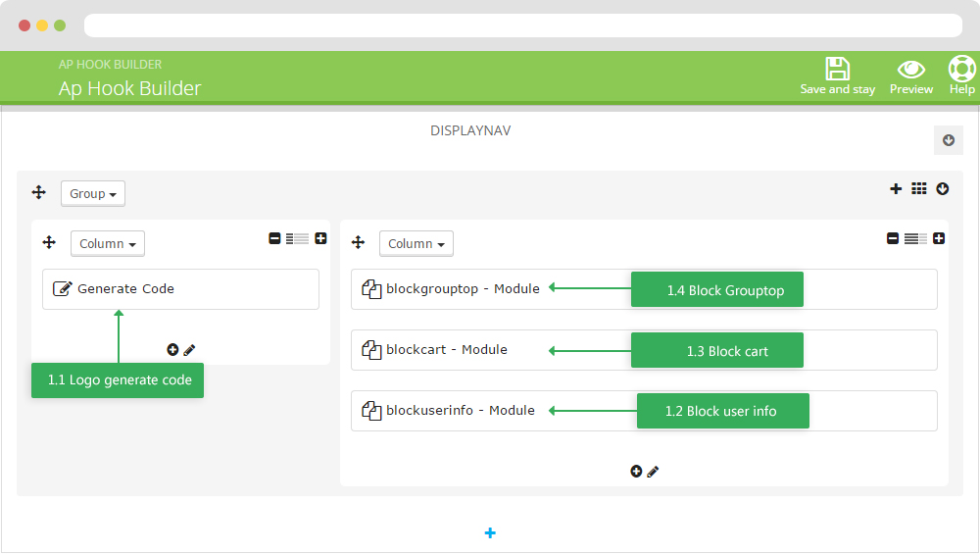
Task: Increase right Column width with the plus icon
Action: (x=939, y=238)
